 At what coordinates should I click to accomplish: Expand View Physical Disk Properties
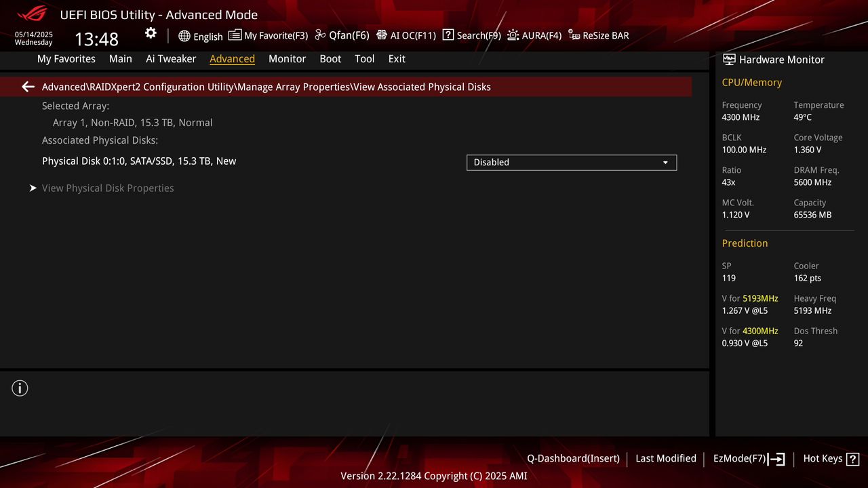(108, 188)
